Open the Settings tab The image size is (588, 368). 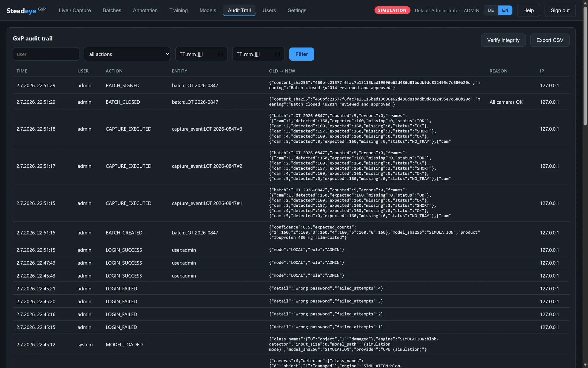[x=297, y=10]
